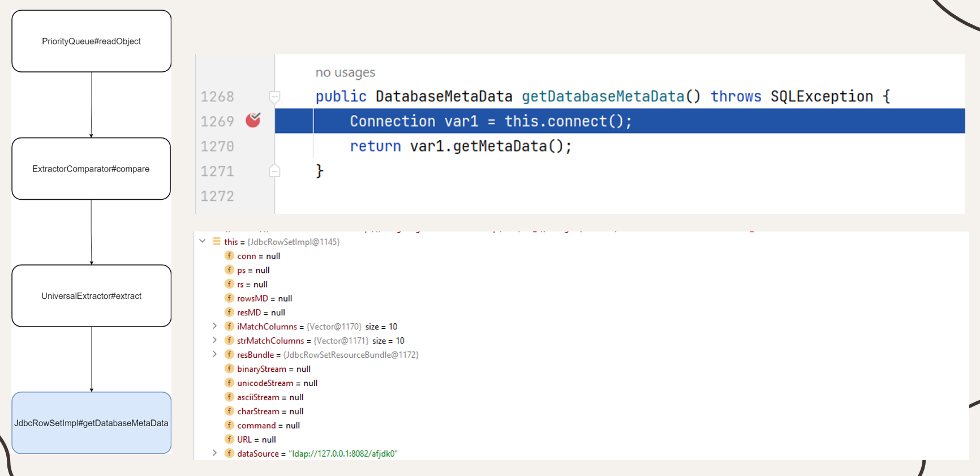
Task: Click line number 1270 in gutter
Action: (x=217, y=147)
